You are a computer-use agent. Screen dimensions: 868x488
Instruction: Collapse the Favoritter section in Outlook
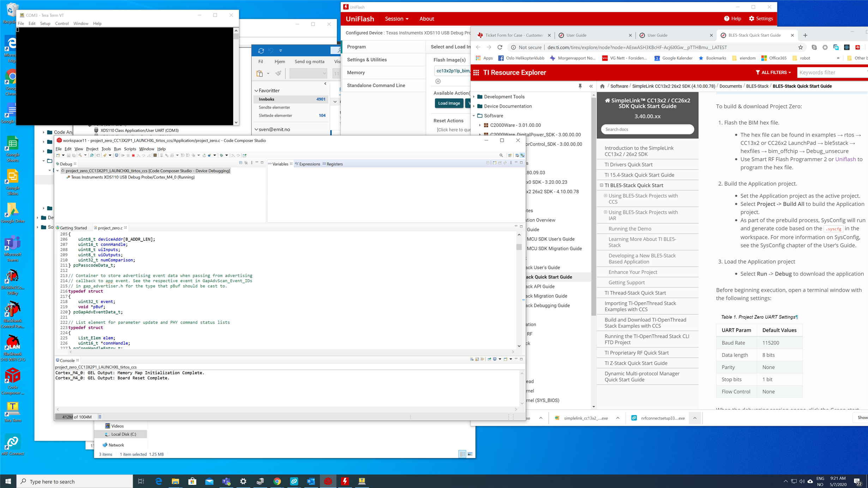click(257, 91)
